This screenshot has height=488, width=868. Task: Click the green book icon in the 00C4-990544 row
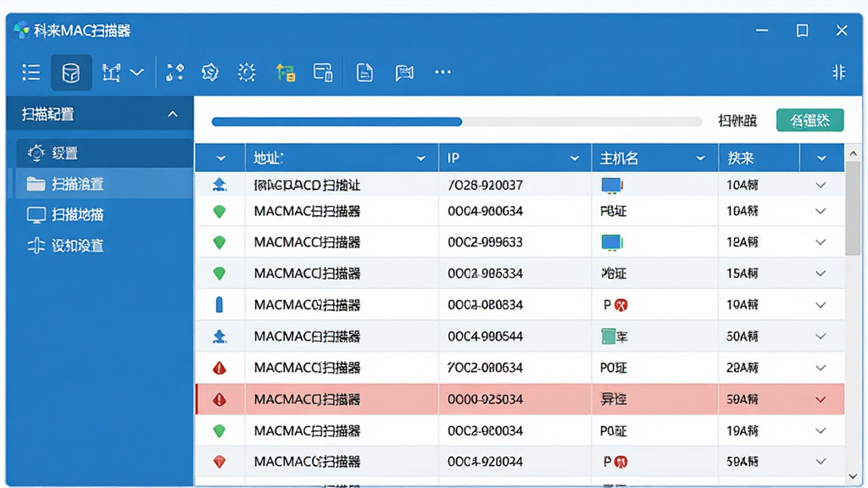point(609,335)
